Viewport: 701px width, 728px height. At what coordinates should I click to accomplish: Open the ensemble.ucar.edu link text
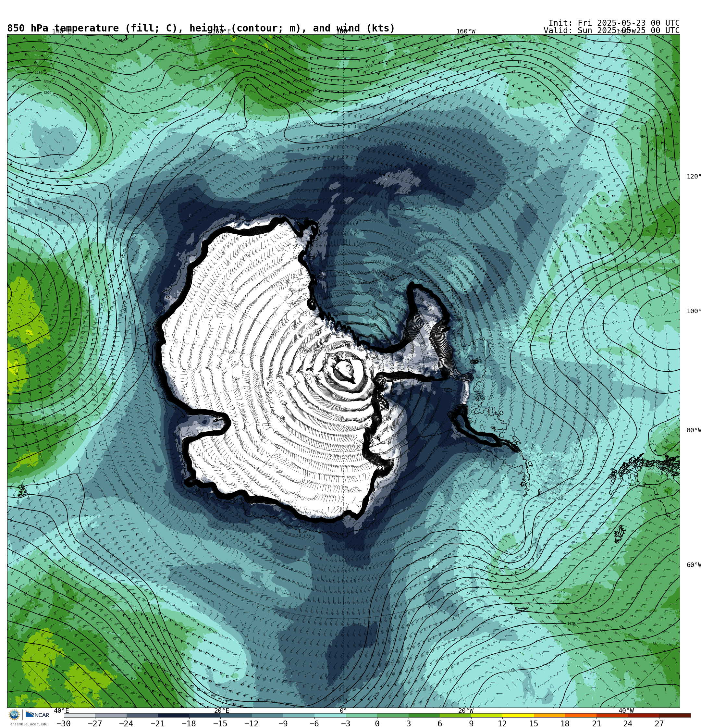29,724
